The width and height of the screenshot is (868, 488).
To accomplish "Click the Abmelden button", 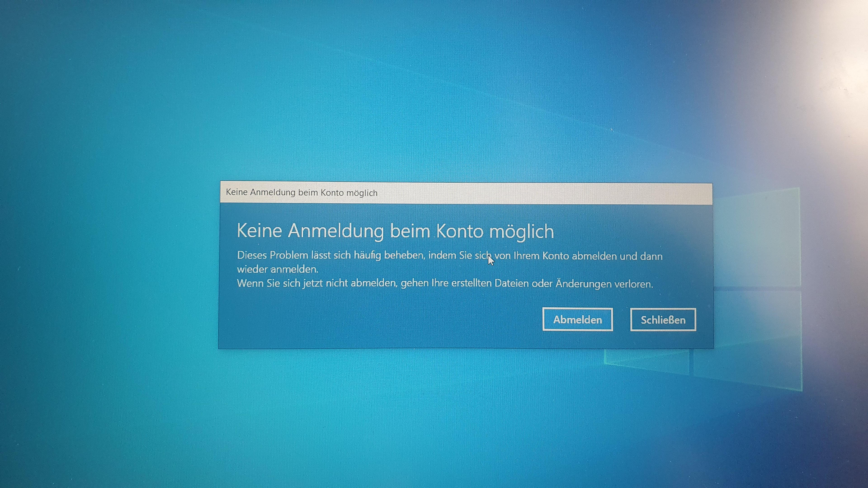I will click(x=577, y=319).
